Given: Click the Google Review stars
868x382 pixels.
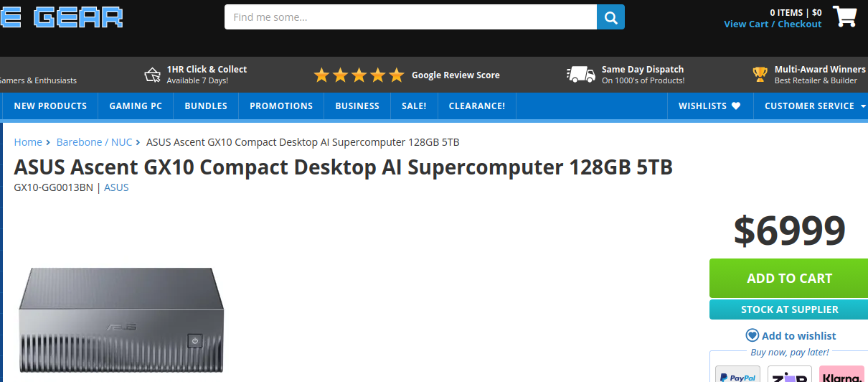Looking at the screenshot, I should tap(359, 75).
